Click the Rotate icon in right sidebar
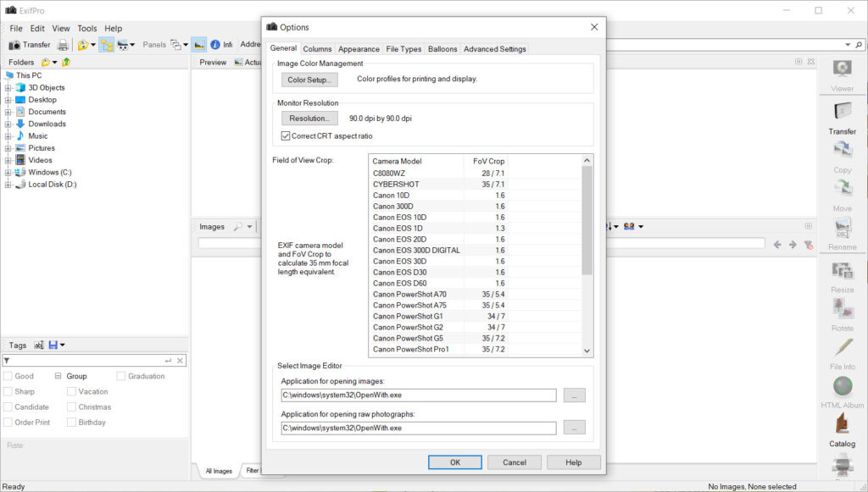The height and width of the screenshot is (492, 868). click(x=842, y=308)
